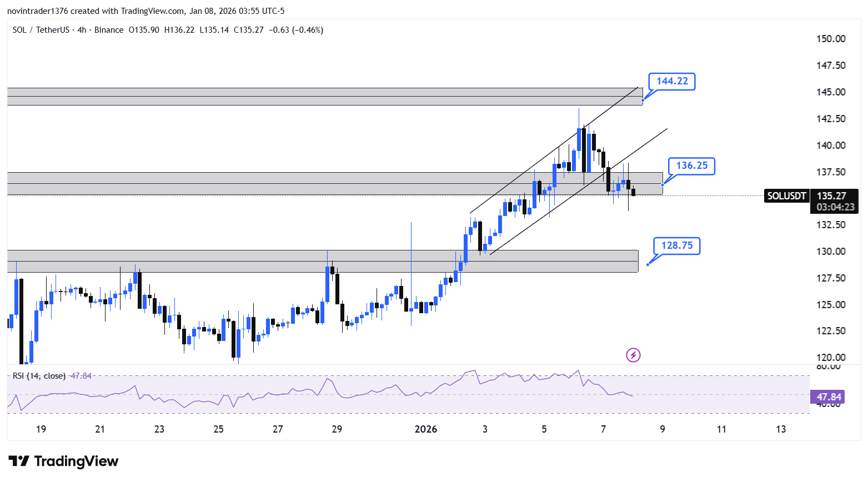Click the change value −0.63 (−0.46%)
Screen dimensions: 868x482
(295, 30)
